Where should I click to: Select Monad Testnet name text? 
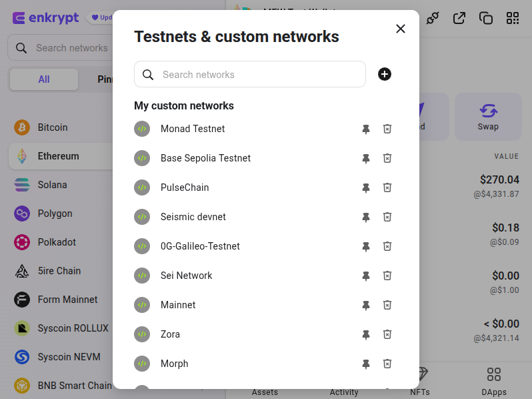tap(193, 129)
